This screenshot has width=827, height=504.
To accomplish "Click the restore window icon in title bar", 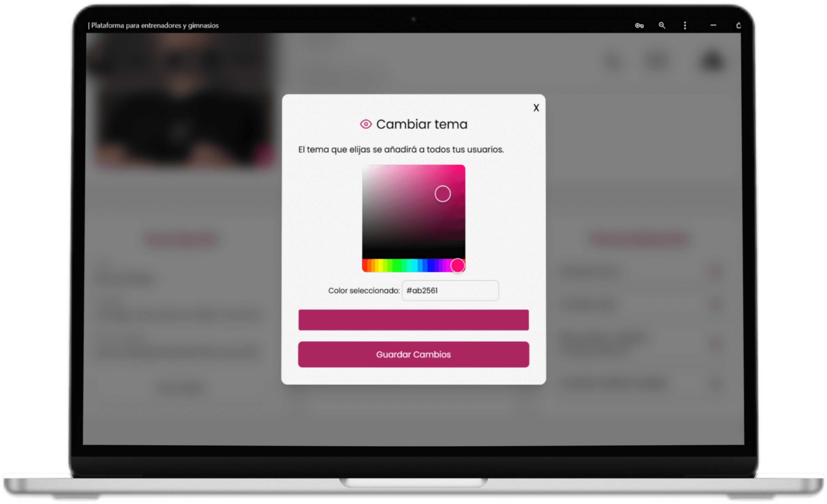I will click(738, 25).
